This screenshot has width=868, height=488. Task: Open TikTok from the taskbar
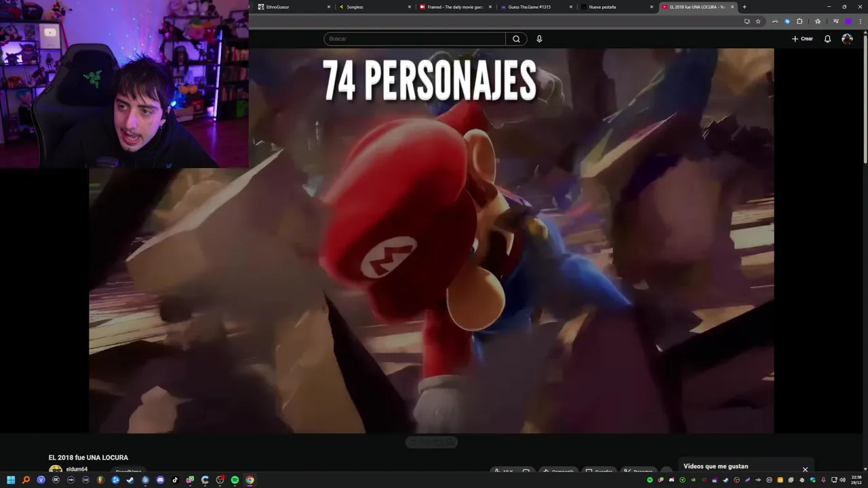tap(175, 480)
